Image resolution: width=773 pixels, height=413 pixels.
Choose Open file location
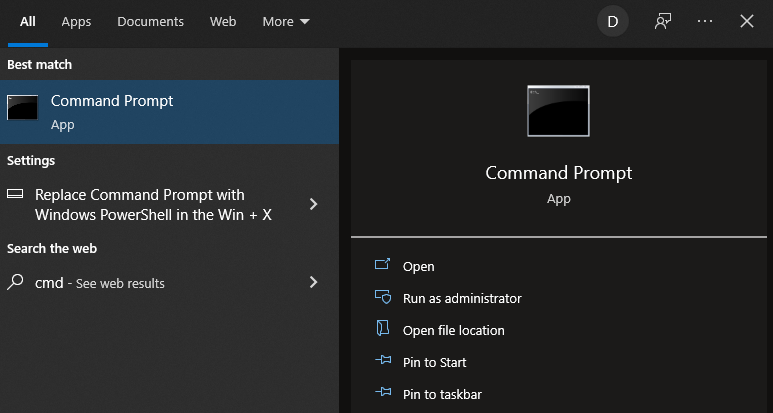454,330
